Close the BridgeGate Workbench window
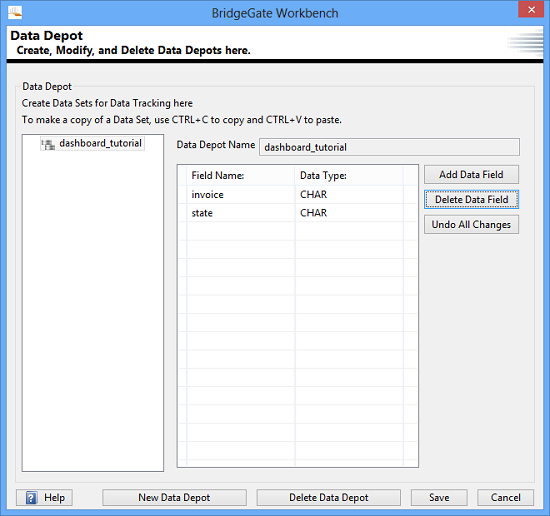 tap(531, 9)
